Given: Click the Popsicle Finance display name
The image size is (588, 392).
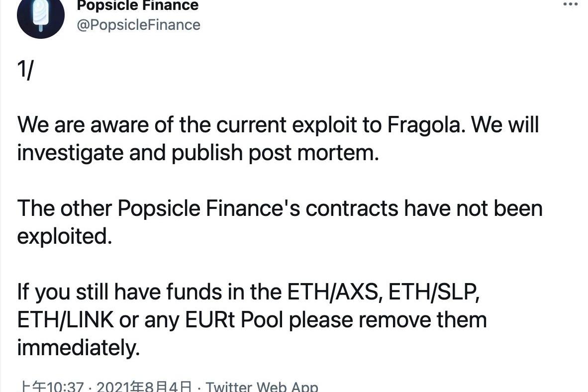Looking at the screenshot, I should 138,5.
